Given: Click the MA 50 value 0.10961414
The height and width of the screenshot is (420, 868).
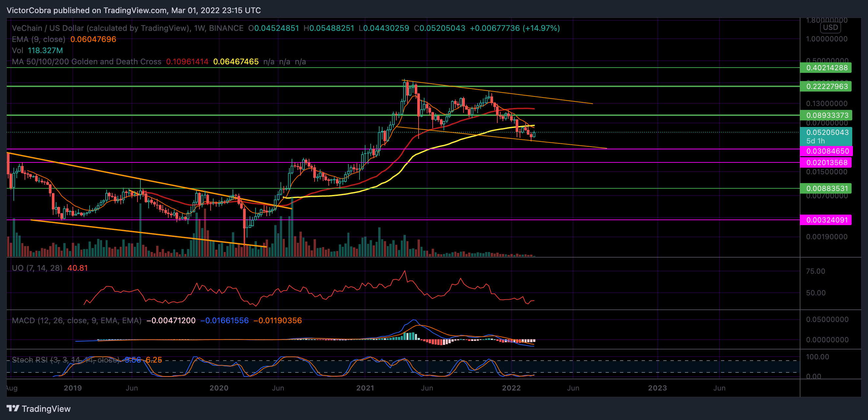Looking at the screenshot, I should coord(187,62).
